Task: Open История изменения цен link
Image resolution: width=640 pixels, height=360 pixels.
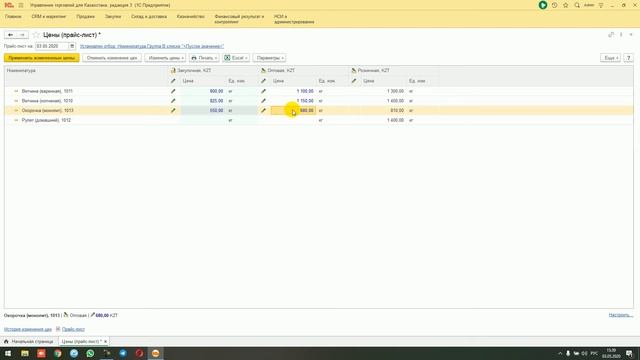Action: 28,329
